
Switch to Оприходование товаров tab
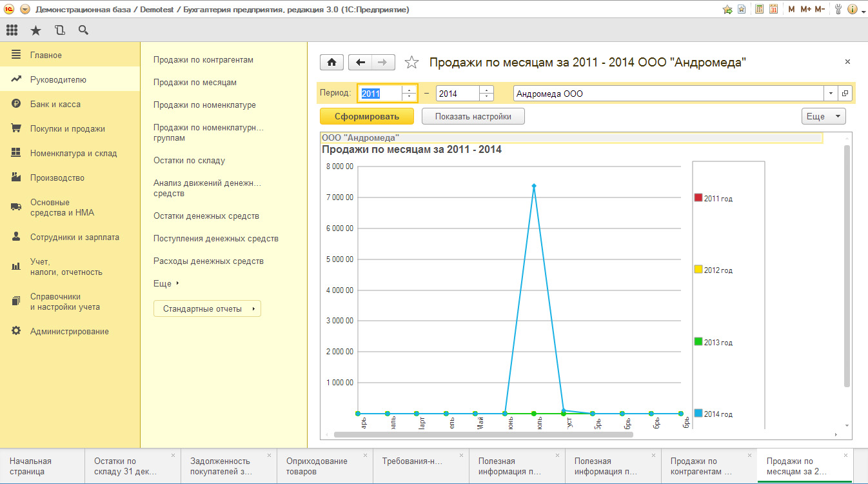point(325,466)
